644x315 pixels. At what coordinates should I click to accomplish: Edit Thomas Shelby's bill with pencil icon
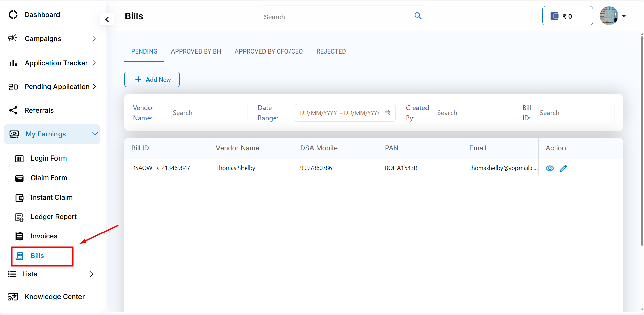[x=563, y=168]
